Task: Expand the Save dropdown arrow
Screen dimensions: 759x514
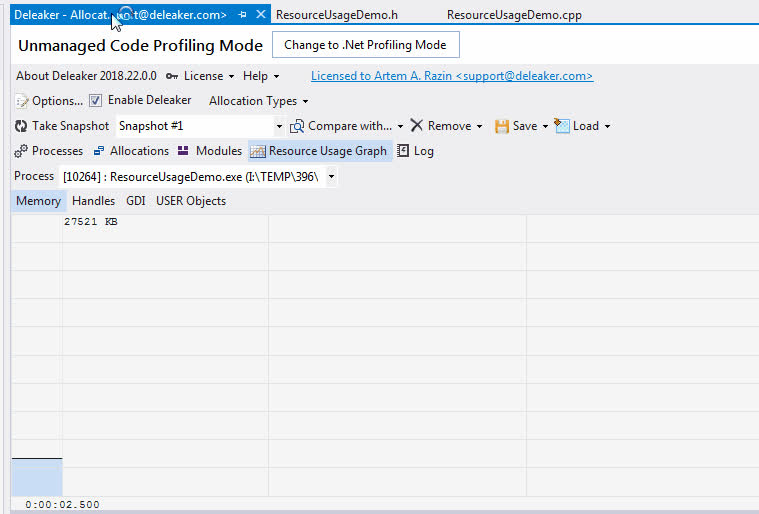Action: (545, 127)
